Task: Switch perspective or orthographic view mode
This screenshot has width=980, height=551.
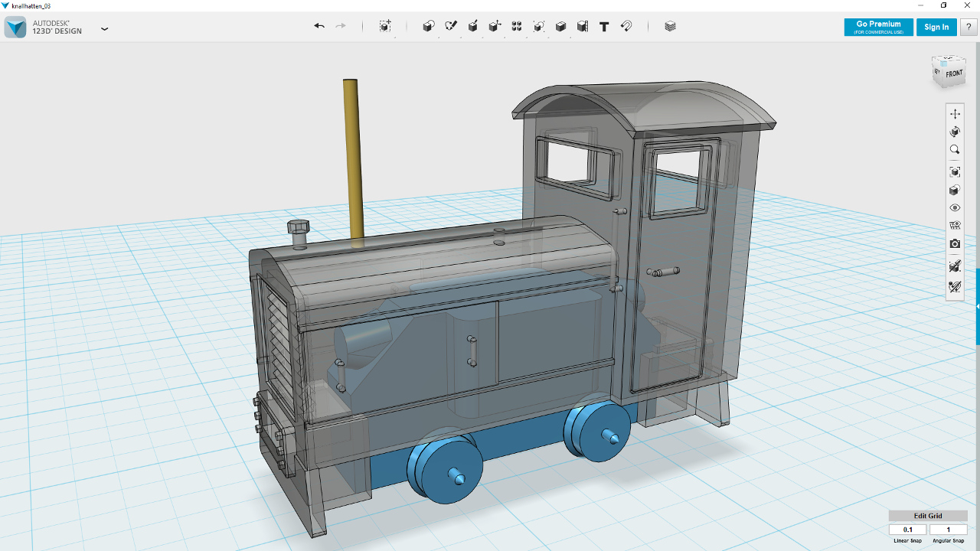Action: point(955,191)
